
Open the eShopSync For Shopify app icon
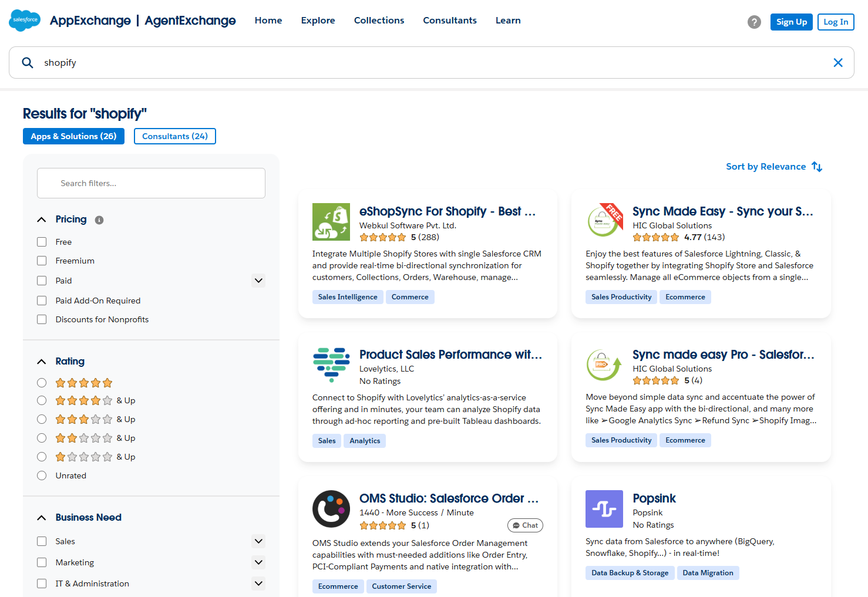coord(331,222)
